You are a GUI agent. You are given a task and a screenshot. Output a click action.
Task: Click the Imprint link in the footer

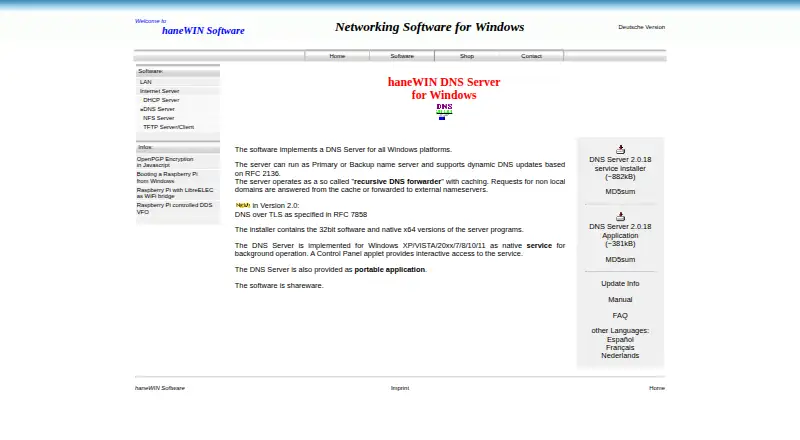point(400,388)
